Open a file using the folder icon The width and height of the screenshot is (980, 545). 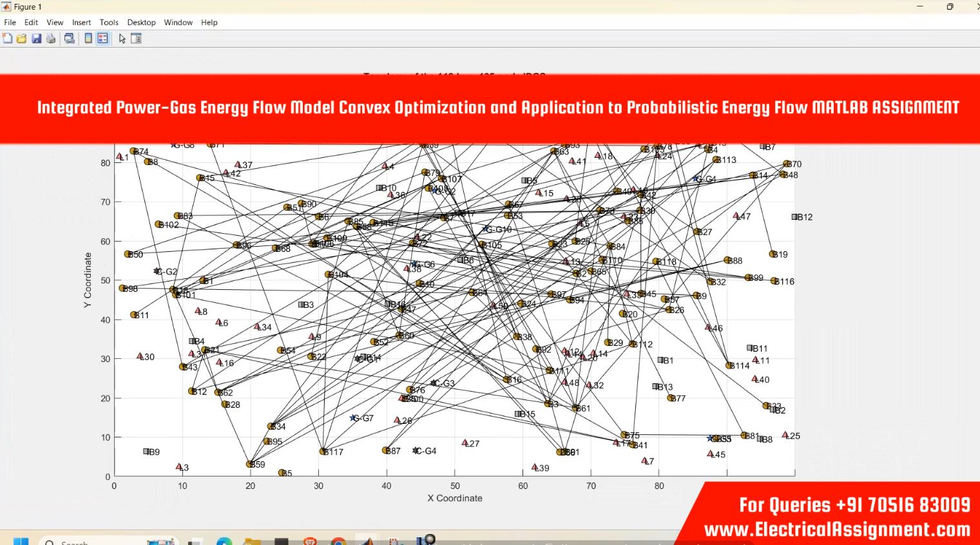click(x=22, y=39)
